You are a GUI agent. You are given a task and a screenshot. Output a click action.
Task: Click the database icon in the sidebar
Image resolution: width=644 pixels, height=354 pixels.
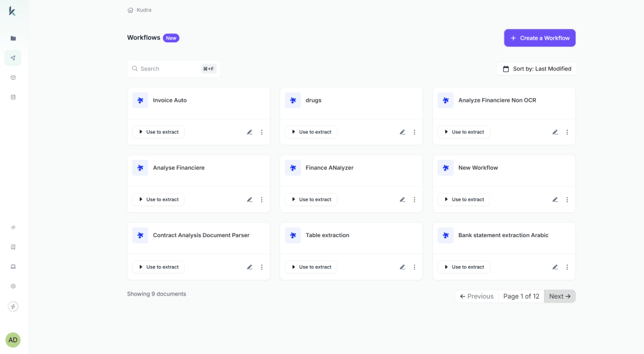pyautogui.click(x=13, y=97)
